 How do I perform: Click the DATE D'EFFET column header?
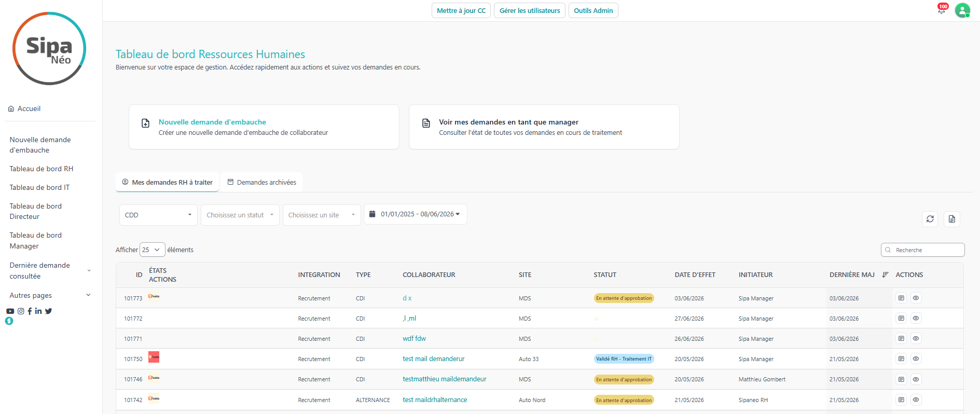click(695, 275)
